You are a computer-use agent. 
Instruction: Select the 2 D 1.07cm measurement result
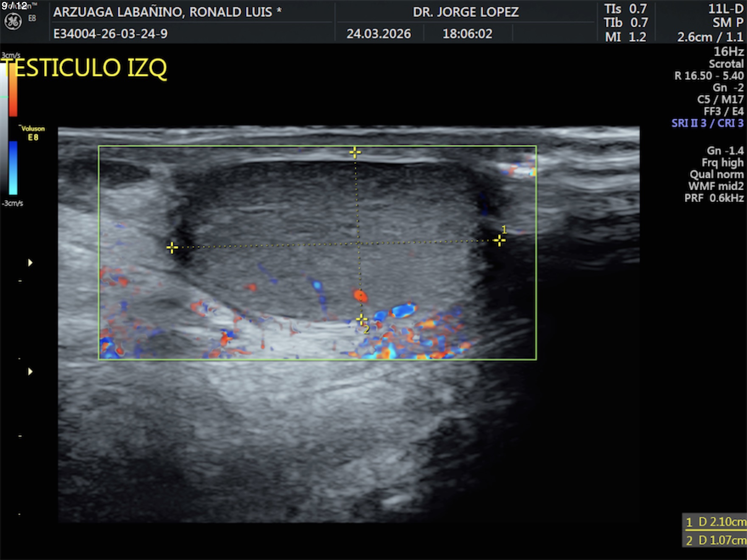pos(715,540)
